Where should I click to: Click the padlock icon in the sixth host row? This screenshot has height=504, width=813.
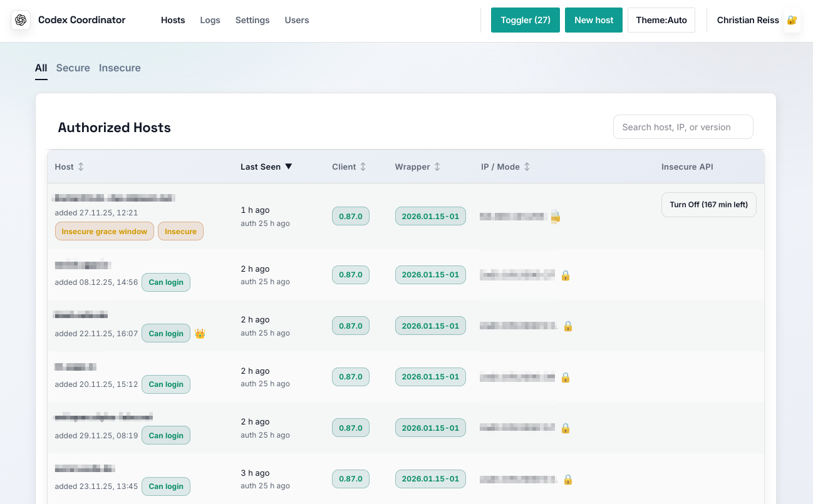tap(568, 480)
